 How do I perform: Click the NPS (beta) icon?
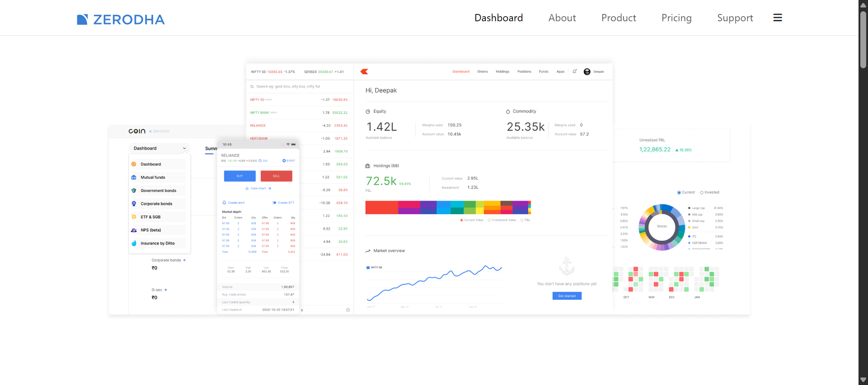(134, 230)
